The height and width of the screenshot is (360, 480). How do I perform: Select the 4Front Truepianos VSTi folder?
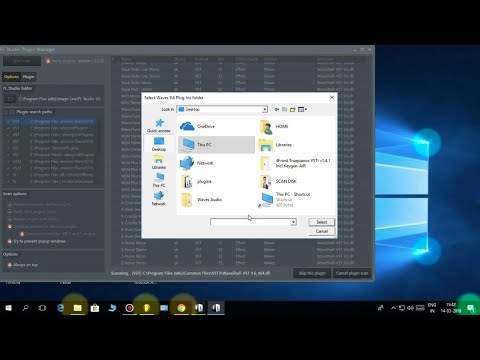tap(295, 163)
